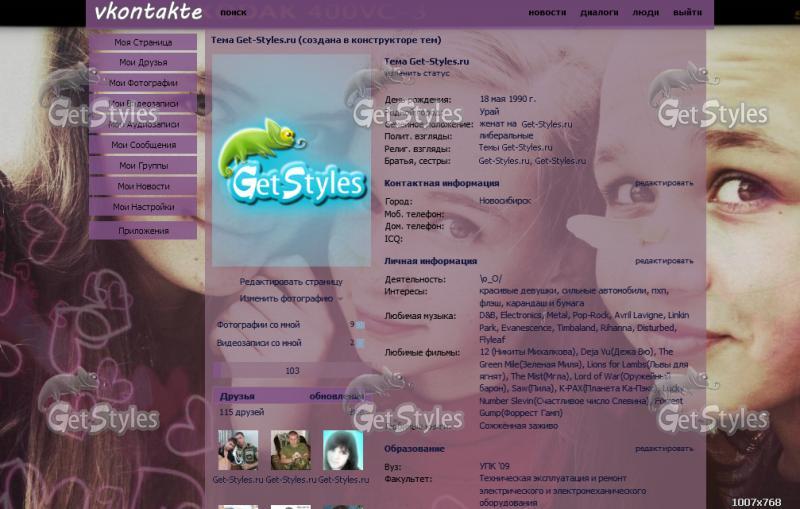Click small icon beside Видеозаписи со мной count

360,343
